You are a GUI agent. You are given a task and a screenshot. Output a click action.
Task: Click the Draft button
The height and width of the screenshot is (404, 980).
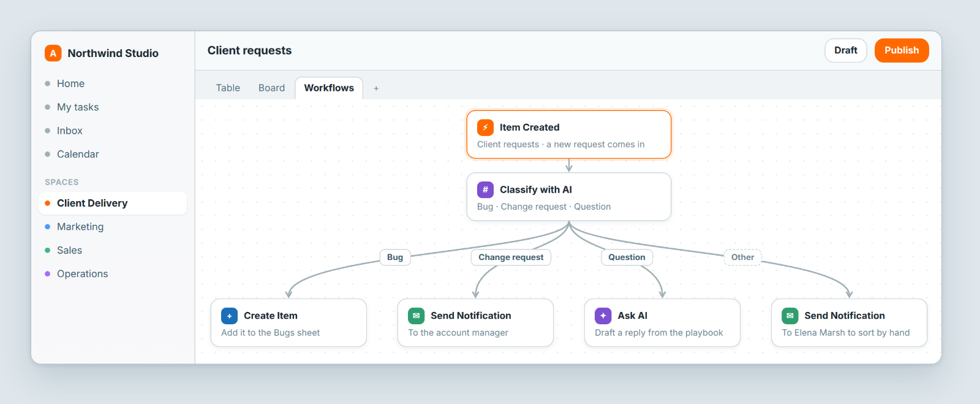pos(845,50)
